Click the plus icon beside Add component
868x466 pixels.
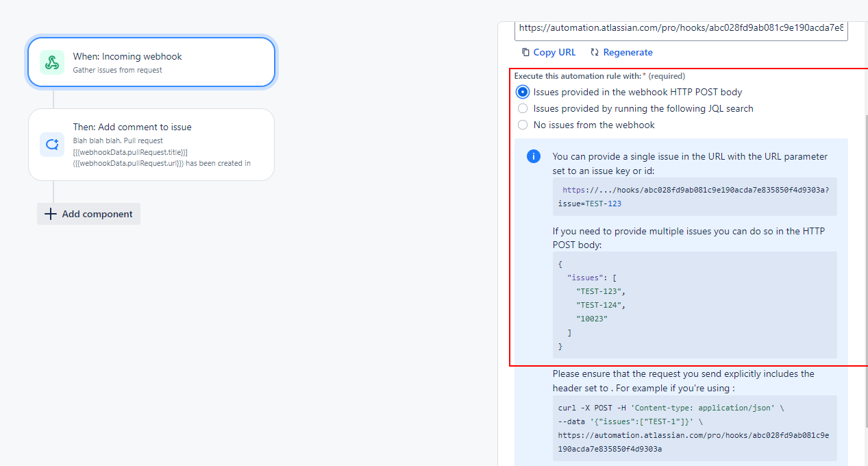point(50,214)
